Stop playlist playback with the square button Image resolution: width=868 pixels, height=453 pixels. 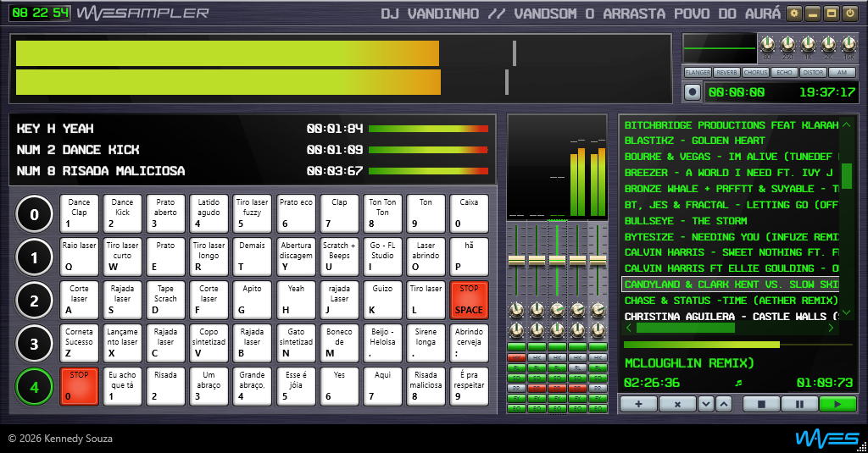click(x=761, y=405)
